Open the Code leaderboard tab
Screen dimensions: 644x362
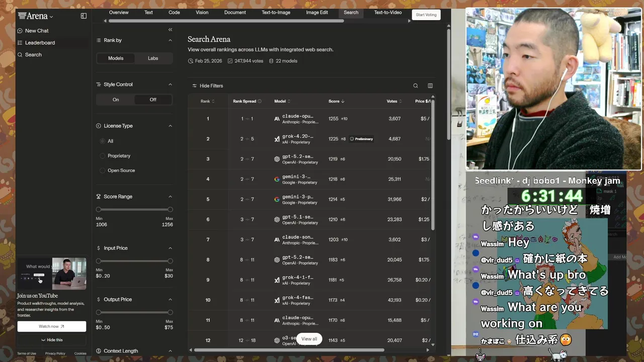tap(174, 13)
